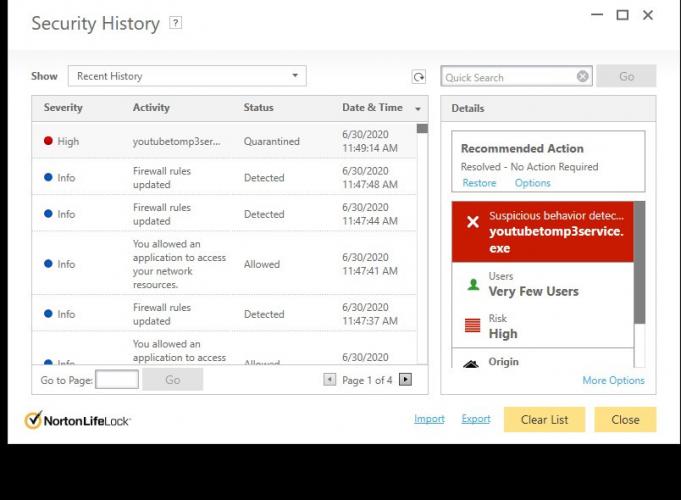Click the green Users icon
Viewport: 681px width, 500px height.
(x=473, y=285)
